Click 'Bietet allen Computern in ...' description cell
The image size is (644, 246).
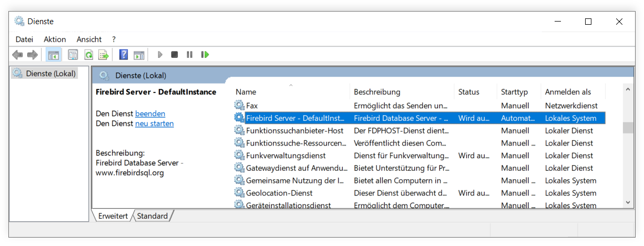[401, 180]
